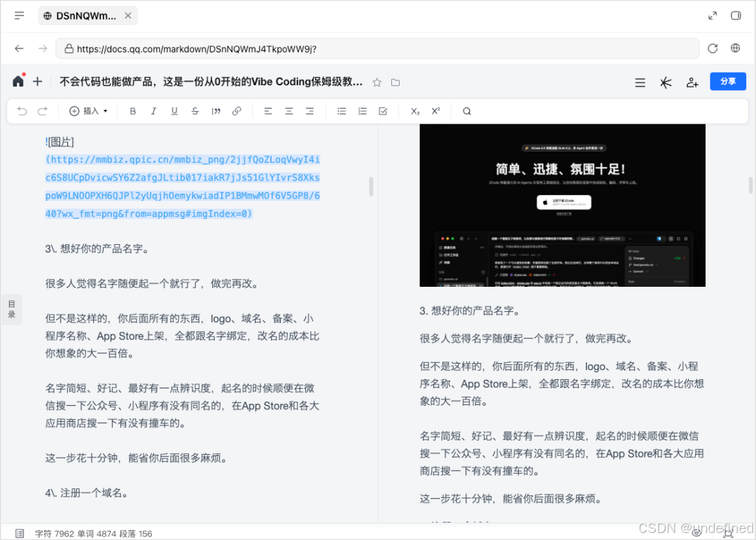Apply superscript formatting
756x540 pixels.
coord(436,111)
